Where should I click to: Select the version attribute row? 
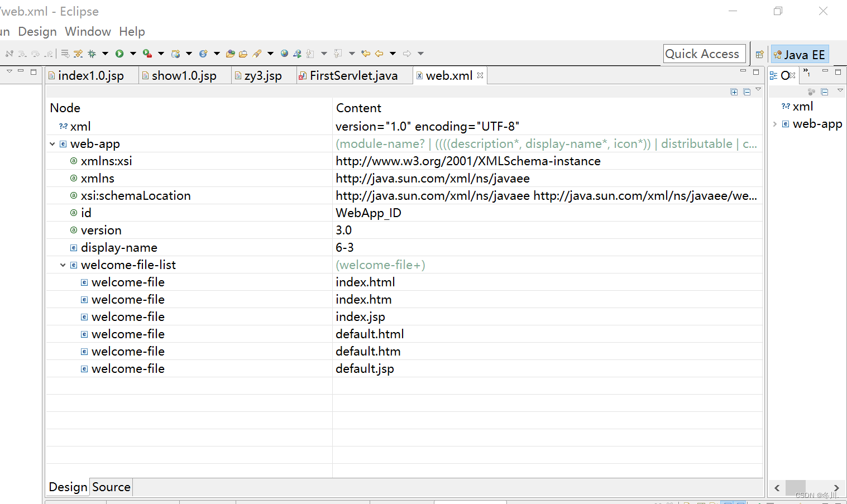(x=404, y=230)
